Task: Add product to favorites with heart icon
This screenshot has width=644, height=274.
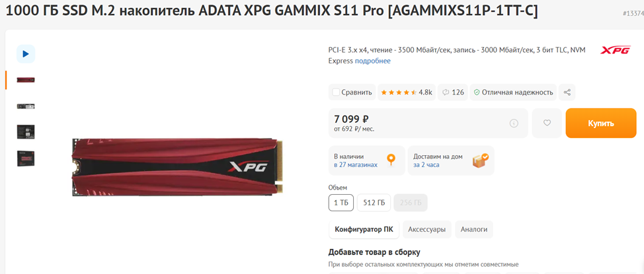Action: tap(547, 123)
